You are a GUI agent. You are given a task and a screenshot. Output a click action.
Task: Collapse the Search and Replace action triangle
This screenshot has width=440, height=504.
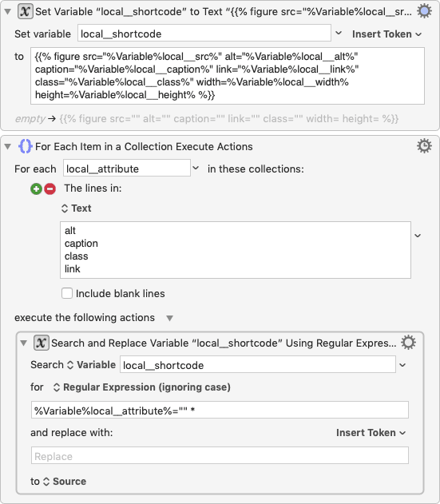23,343
